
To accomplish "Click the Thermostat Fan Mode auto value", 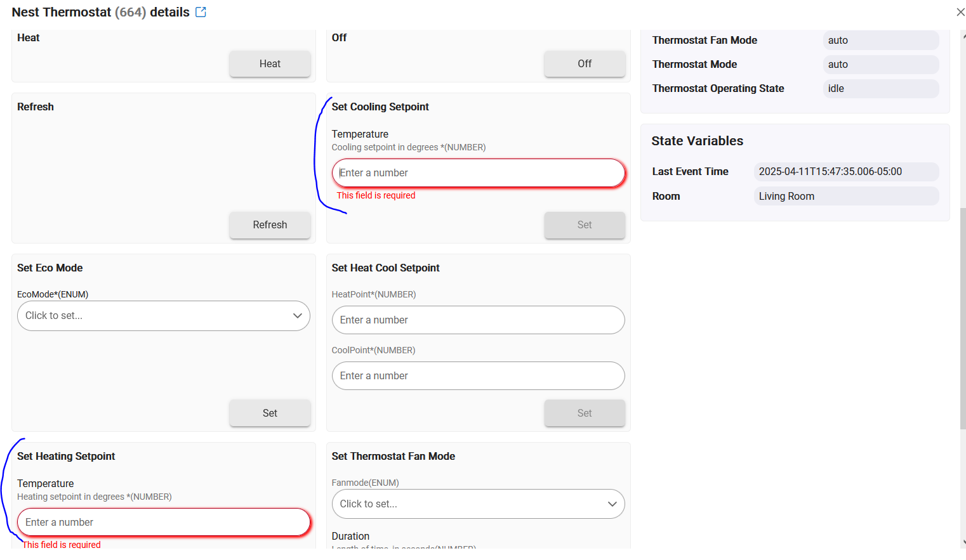I will coord(881,40).
